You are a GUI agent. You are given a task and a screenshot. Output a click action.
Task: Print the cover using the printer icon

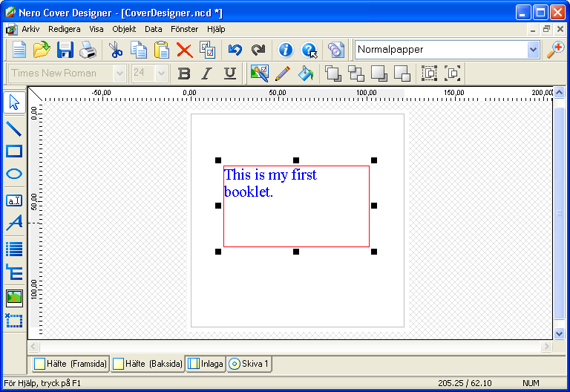pos(88,50)
